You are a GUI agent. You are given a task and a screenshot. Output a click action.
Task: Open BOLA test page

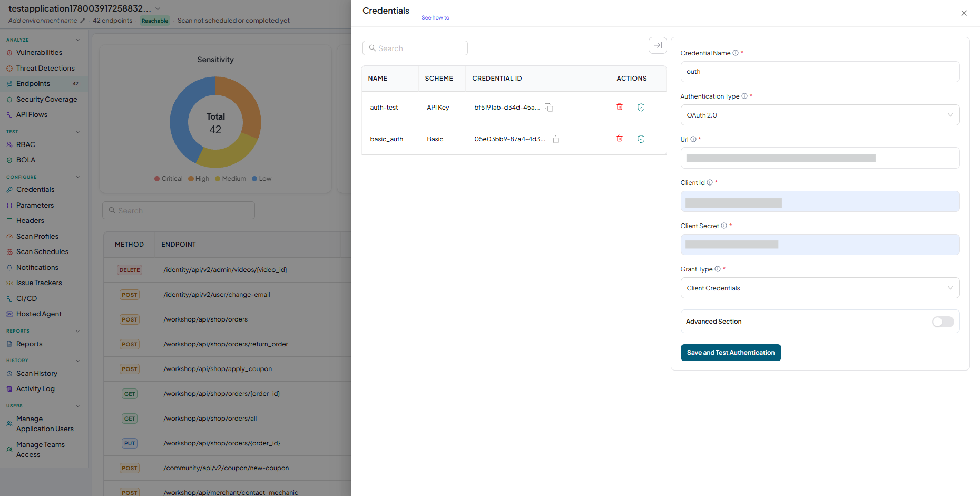coord(25,160)
